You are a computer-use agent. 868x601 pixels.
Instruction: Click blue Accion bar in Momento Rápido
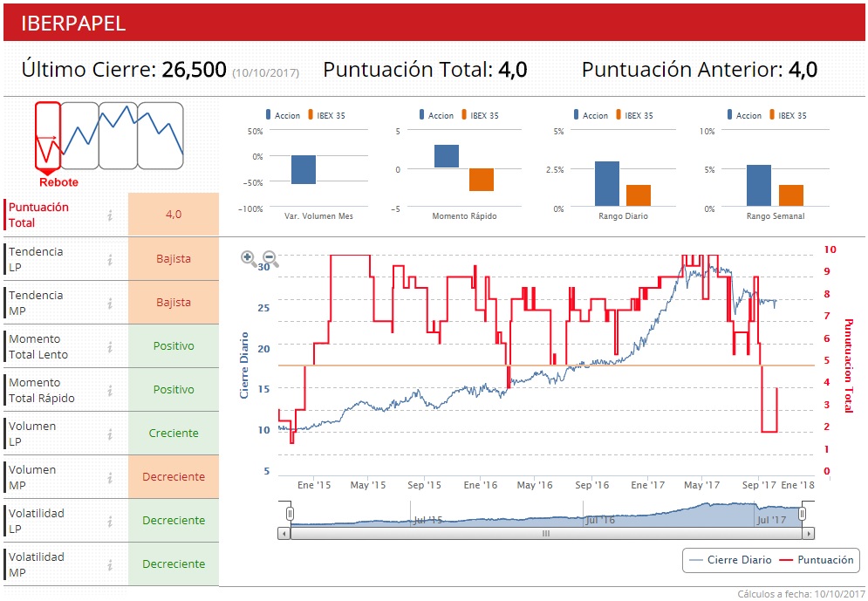click(x=447, y=156)
